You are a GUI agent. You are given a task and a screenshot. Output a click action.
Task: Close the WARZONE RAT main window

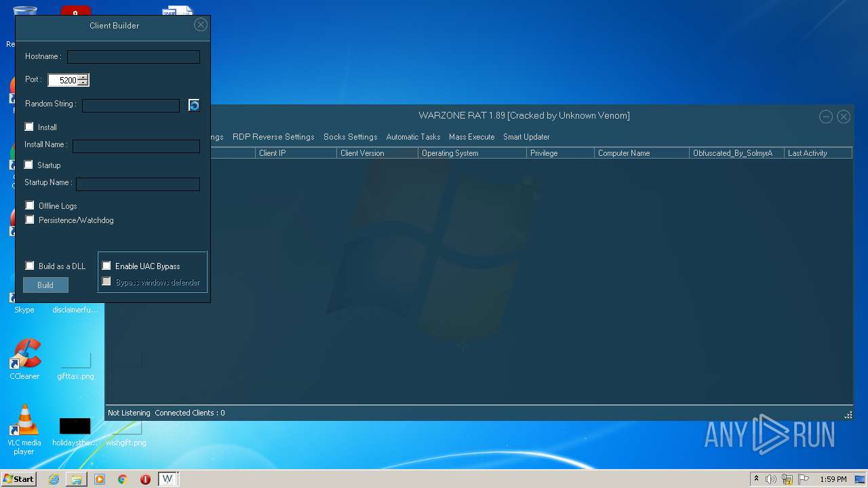click(x=844, y=117)
